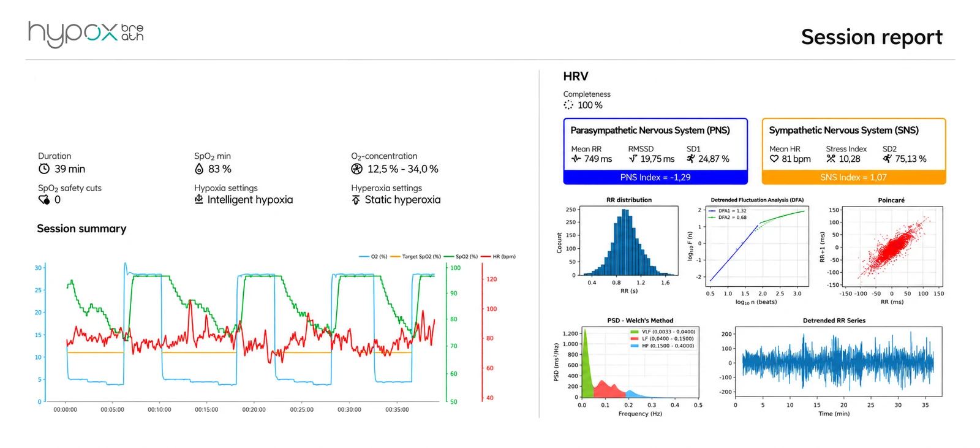
Task: Click the 39 min duration value
Action: pyautogui.click(x=70, y=169)
